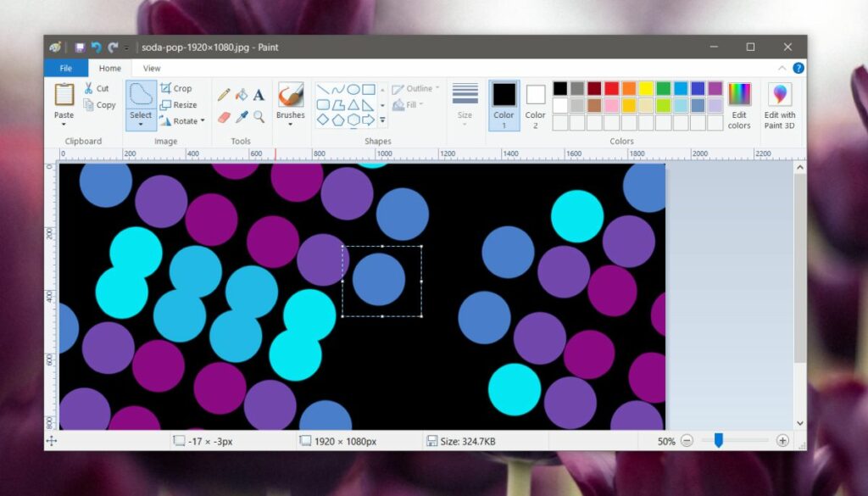Image resolution: width=868 pixels, height=496 pixels.
Task: Switch to the View tab
Action: point(151,68)
